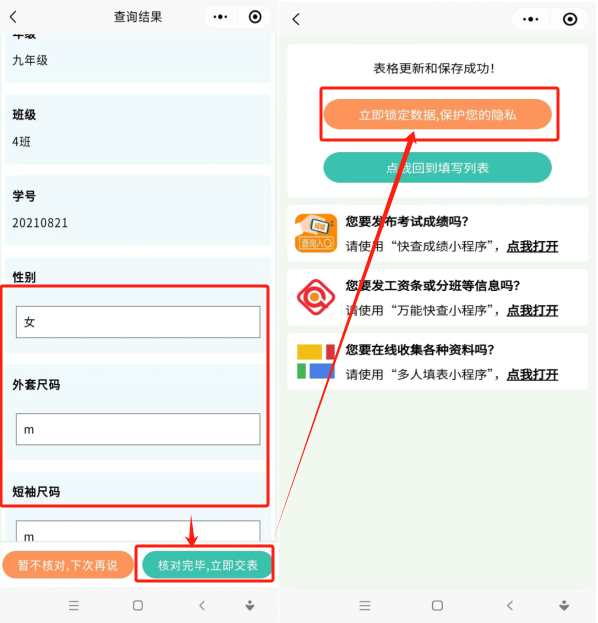Tap the green 点我回到填写列表 button

[437, 168]
